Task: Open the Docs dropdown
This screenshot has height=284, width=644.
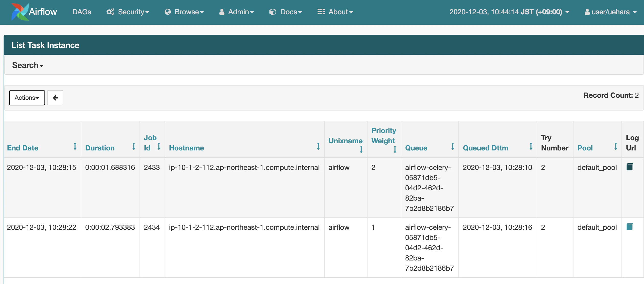Action: [285, 12]
